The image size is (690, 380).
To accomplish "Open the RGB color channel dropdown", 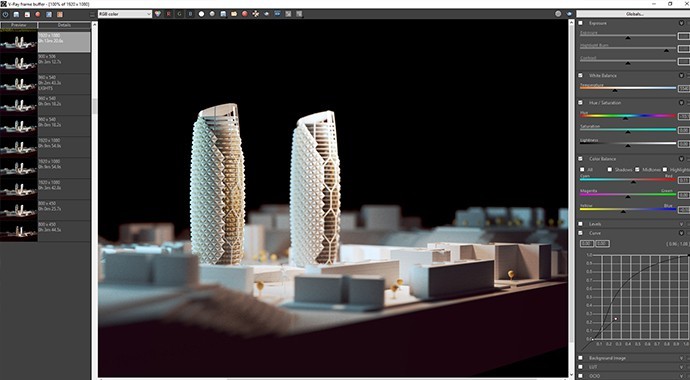I will coord(125,14).
